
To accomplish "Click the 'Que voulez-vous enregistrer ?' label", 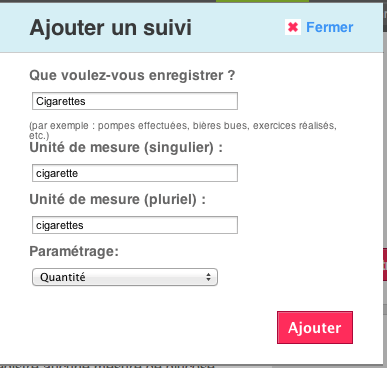I will (x=132, y=75).
